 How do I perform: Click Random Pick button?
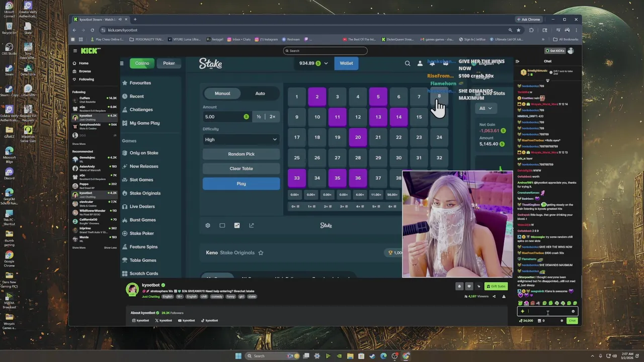(x=241, y=154)
